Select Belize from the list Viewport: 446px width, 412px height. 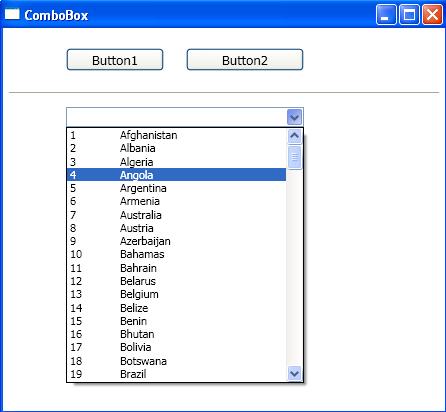(x=176, y=308)
